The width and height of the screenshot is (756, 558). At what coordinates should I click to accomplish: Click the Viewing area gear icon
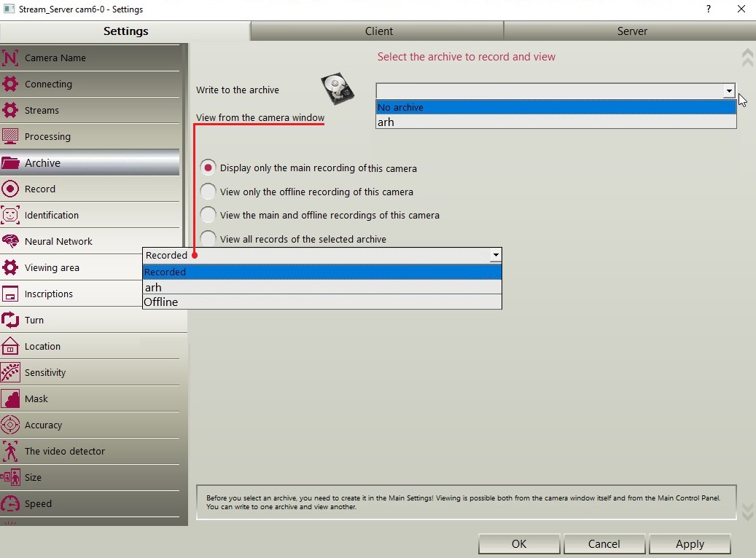coord(10,267)
